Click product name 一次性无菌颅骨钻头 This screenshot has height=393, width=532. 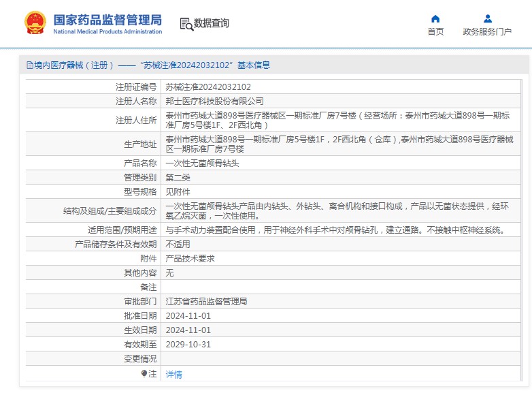(x=202, y=163)
